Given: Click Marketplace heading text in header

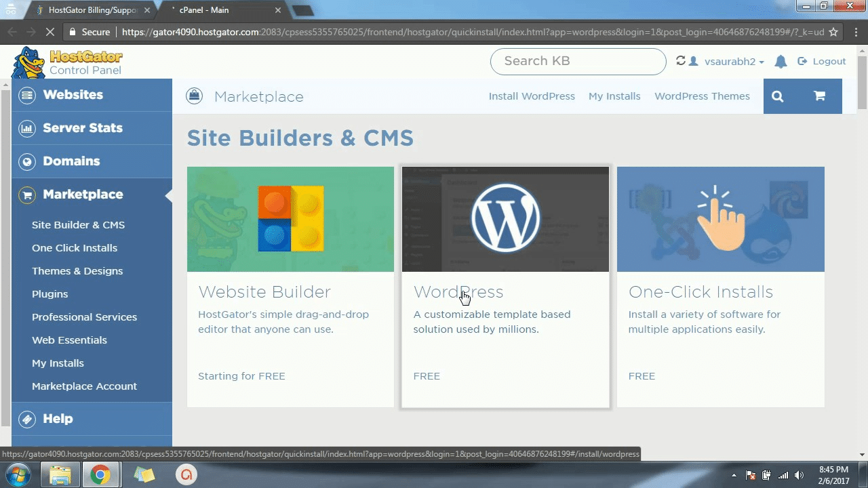Looking at the screenshot, I should [x=258, y=97].
